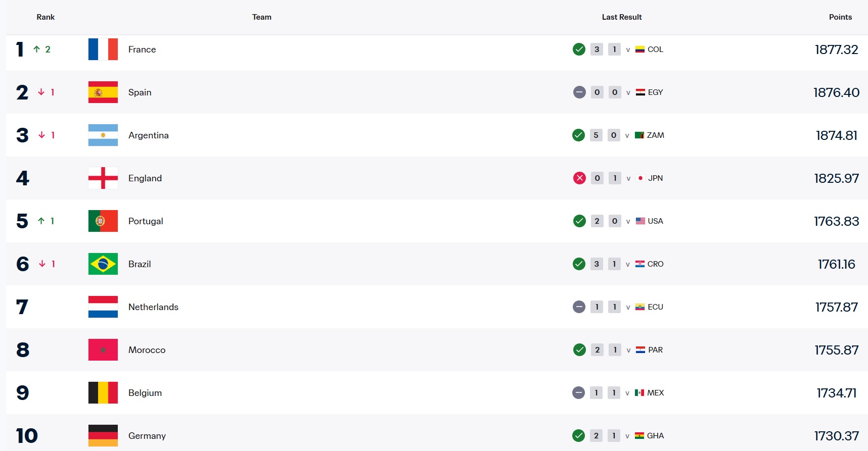Viewport: 868px width, 451px height.
Task: Open the Portugal team link
Action: pos(146,221)
